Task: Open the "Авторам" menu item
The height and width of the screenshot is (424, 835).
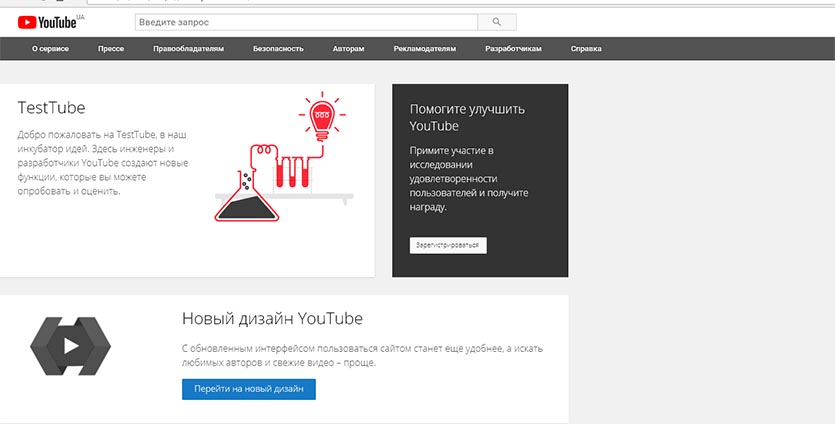Action: point(348,48)
